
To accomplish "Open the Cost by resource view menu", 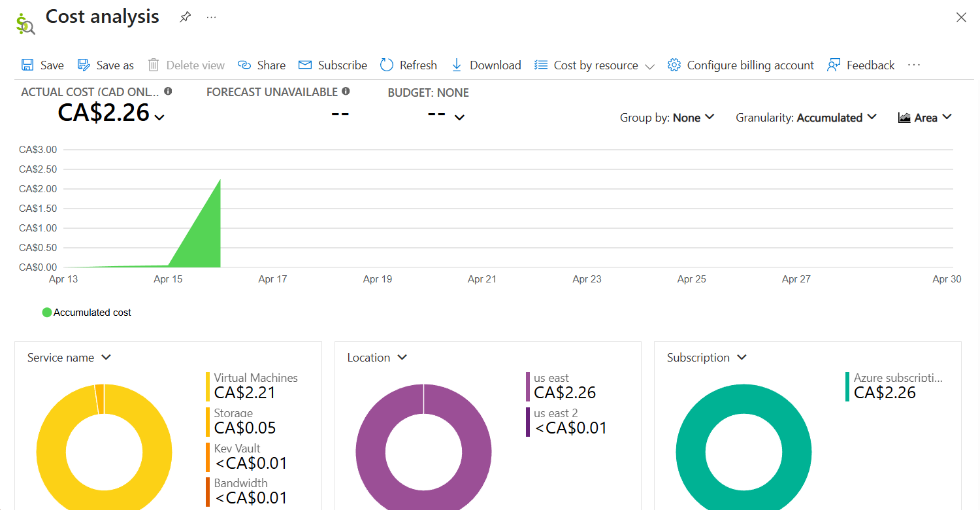I will tap(650, 65).
